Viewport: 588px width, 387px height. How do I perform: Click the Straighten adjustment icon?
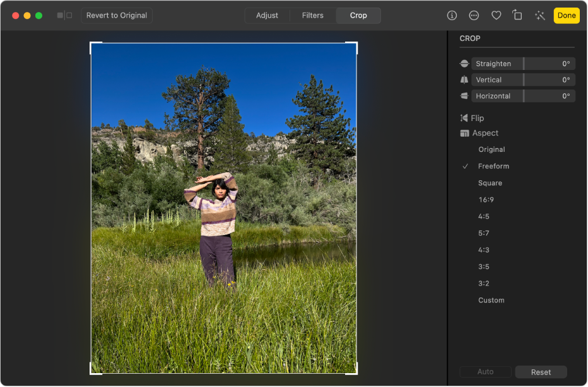pos(464,63)
